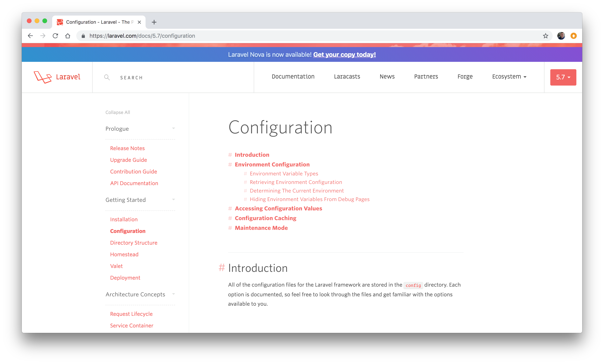
Task: Reload the page with the refresh icon
Action: pyautogui.click(x=55, y=36)
